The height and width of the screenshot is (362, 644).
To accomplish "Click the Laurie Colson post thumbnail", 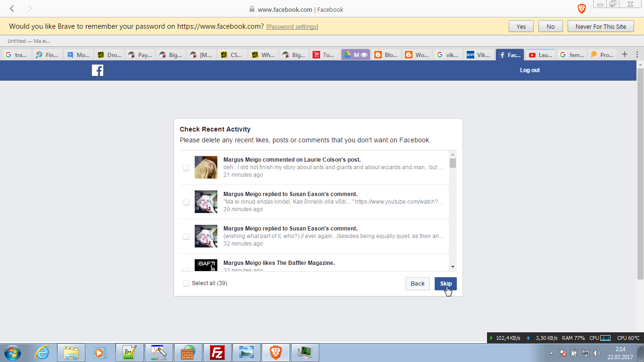I will point(206,167).
